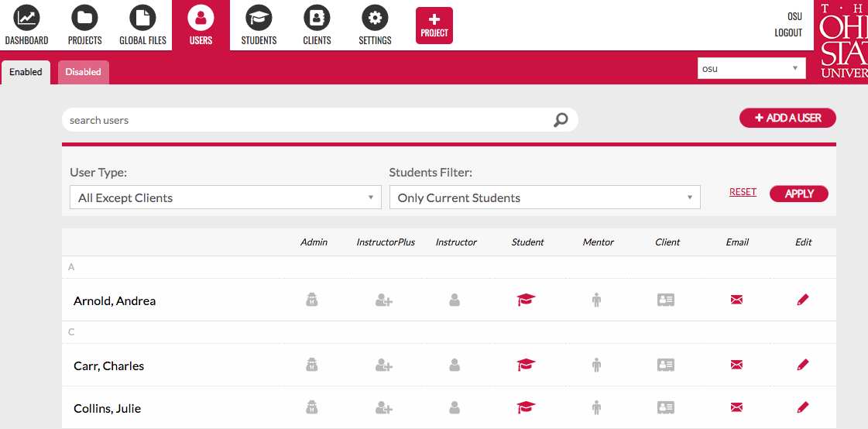
Task: Toggle Student role for Charles Carr
Action: (527, 365)
